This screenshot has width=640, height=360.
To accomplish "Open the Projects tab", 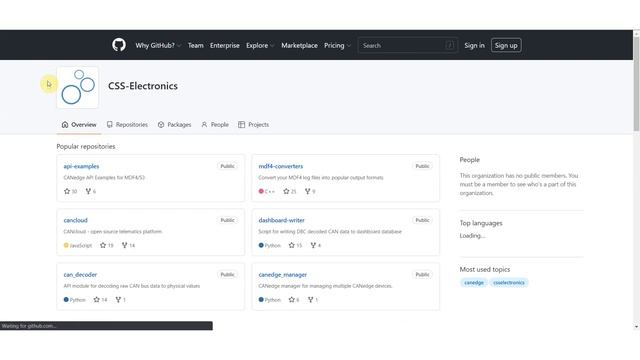I will [x=253, y=124].
